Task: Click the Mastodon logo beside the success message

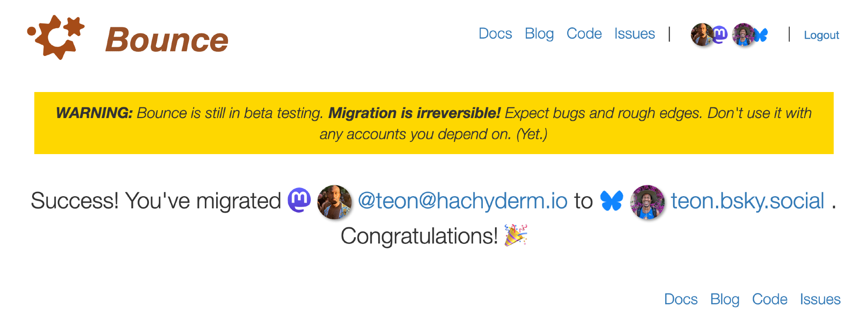Action: (x=299, y=200)
